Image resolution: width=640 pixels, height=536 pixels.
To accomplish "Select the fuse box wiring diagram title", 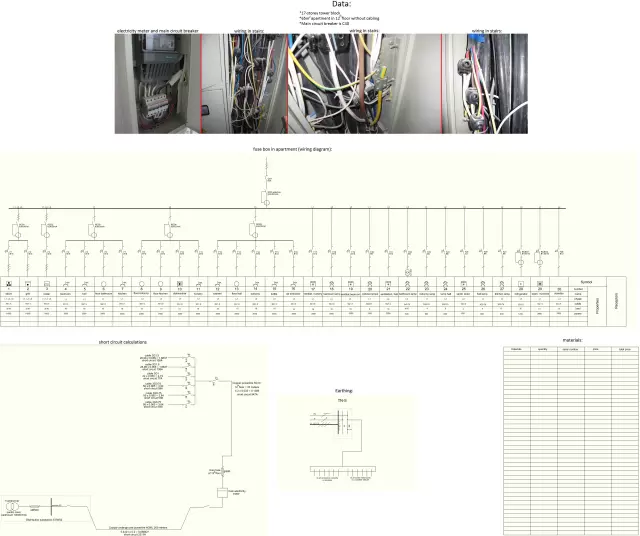I will (x=292, y=148).
